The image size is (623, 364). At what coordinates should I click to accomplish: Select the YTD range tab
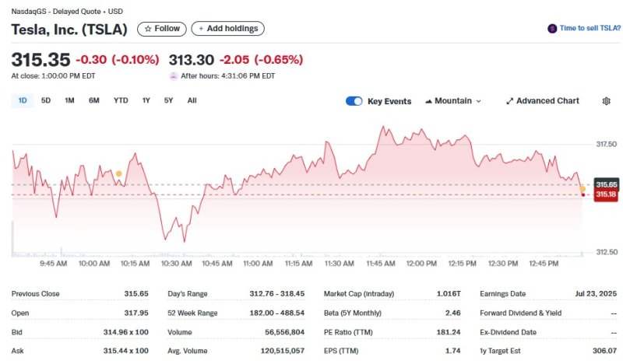(x=121, y=101)
